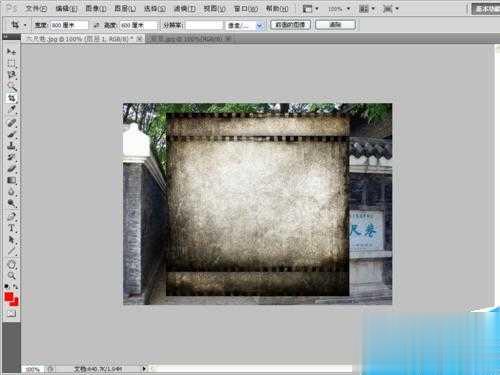Swap width and height crop values
This screenshot has width=500, height=375.
[x=96, y=25]
